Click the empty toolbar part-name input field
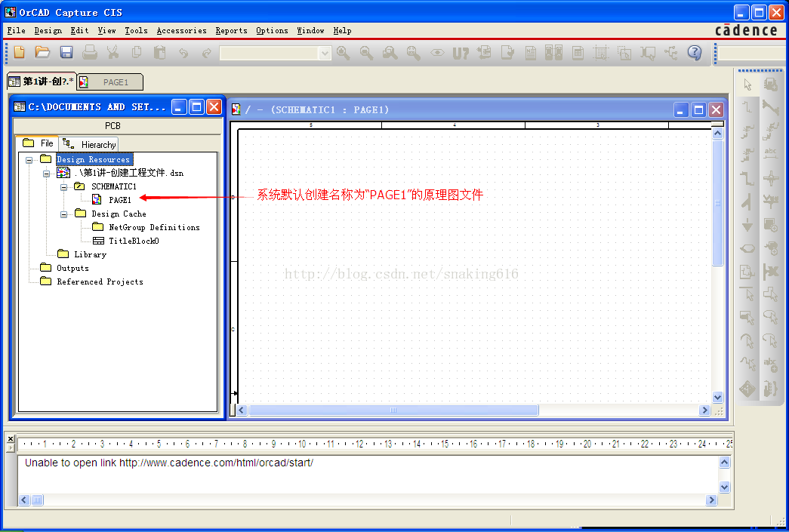789x532 pixels. [270, 52]
